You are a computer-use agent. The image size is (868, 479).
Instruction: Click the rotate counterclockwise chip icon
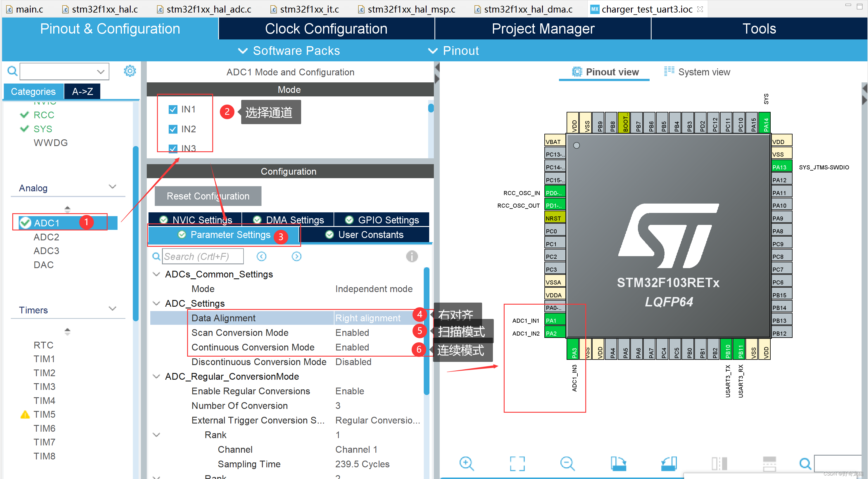click(x=669, y=464)
